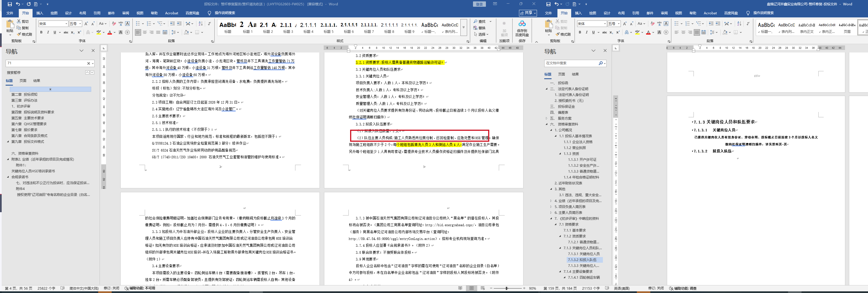Apply character border in left window ribbon

[127, 24]
